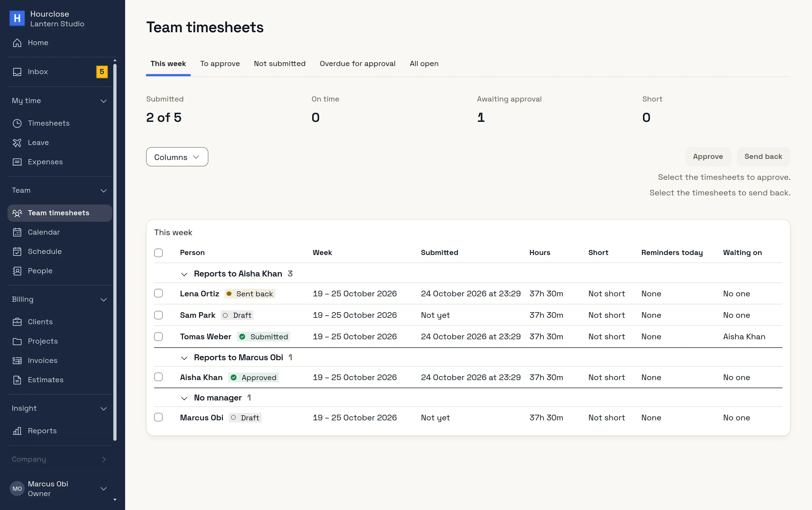
Task: Click the Inbox badge showing 5
Action: [x=102, y=72]
